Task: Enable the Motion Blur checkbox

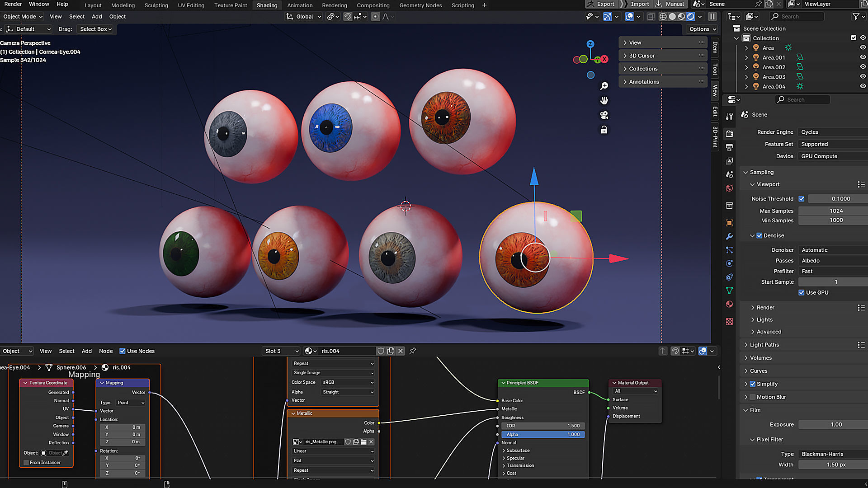Action: (x=753, y=397)
